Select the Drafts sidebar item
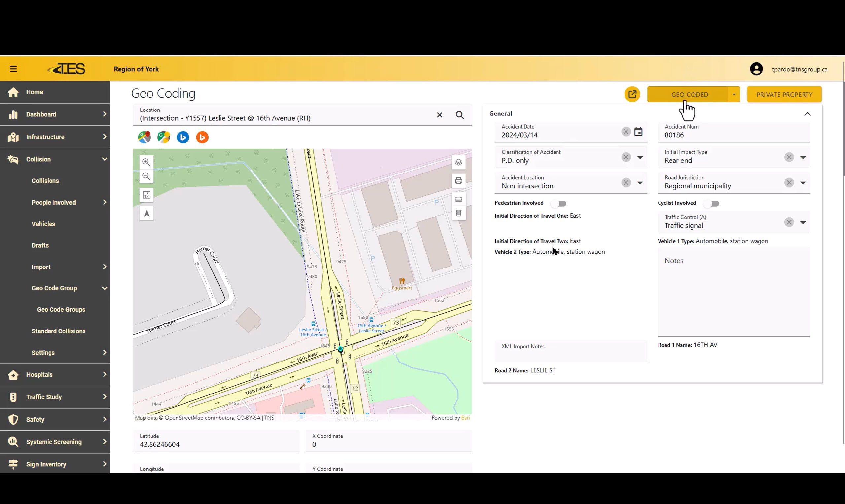845x504 pixels. click(40, 245)
